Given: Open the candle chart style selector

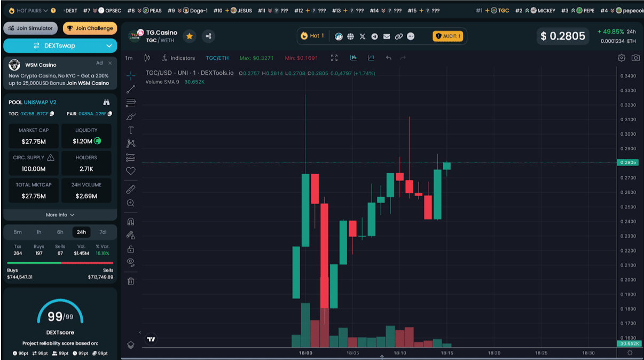Looking at the screenshot, I should [147, 58].
